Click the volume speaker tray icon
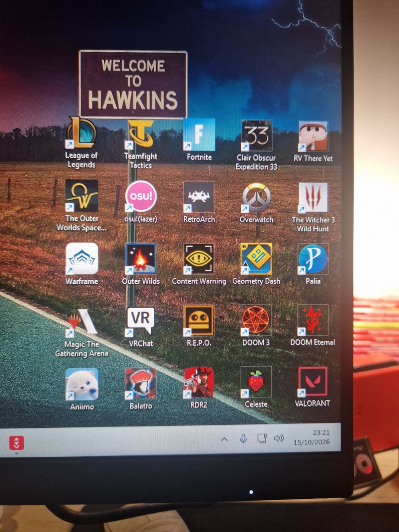The height and width of the screenshot is (532, 399). (x=278, y=438)
